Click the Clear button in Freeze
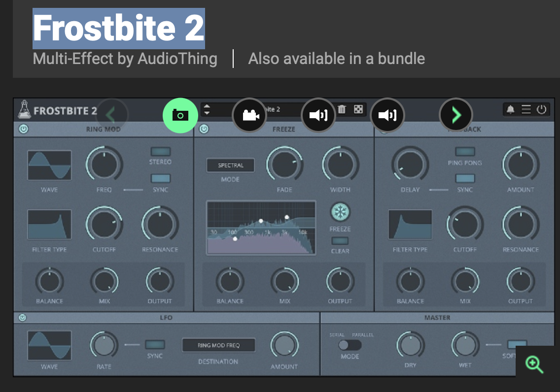The height and width of the screenshot is (392, 560). click(x=340, y=241)
